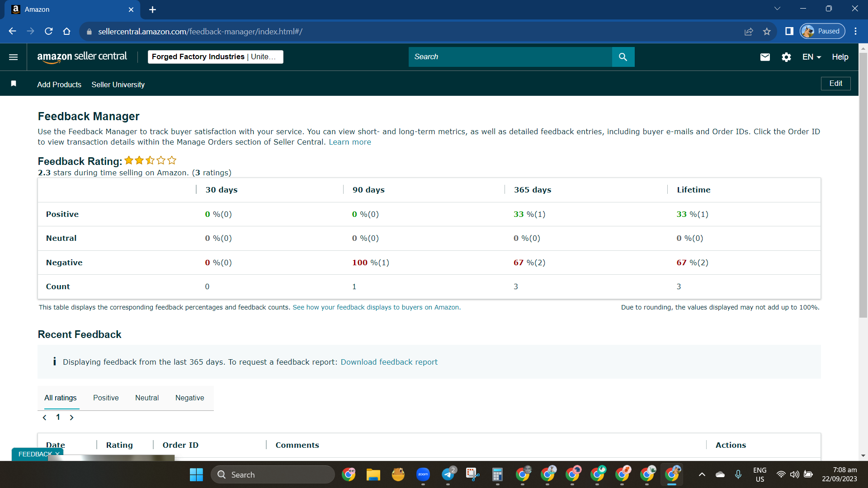Switch to the Neutral feedback tab
The width and height of the screenshot is (868, 488).
147,398
